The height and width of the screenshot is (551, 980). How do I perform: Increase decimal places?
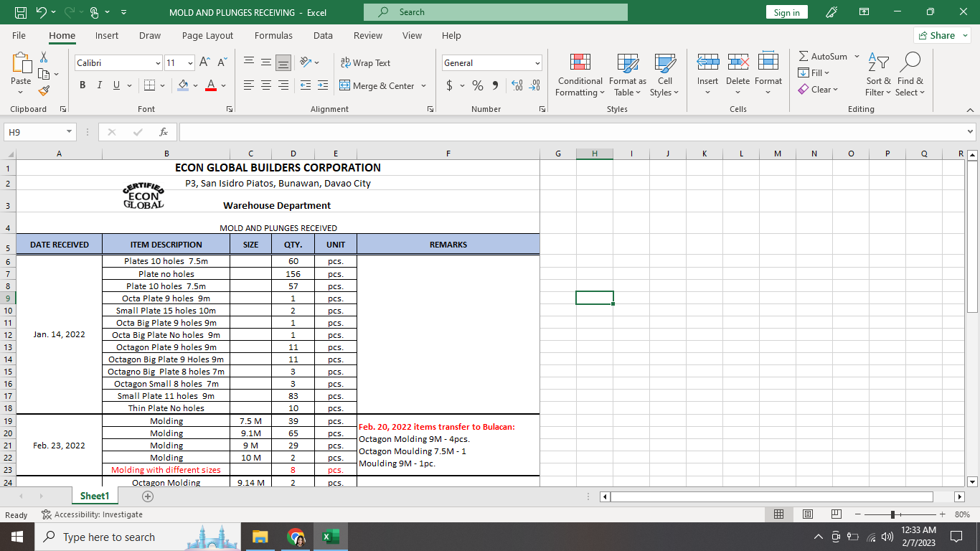pyautogui.click(x=517, y=85)
